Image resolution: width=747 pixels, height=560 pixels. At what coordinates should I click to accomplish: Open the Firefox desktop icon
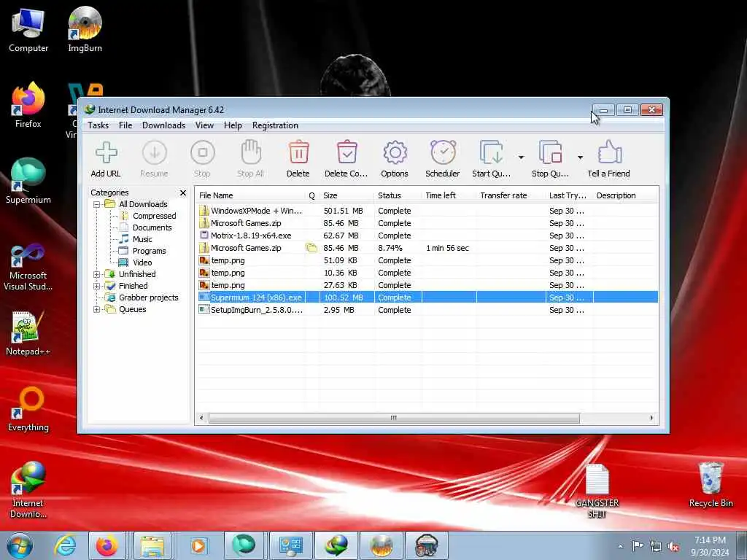click(x=28, y=105)
